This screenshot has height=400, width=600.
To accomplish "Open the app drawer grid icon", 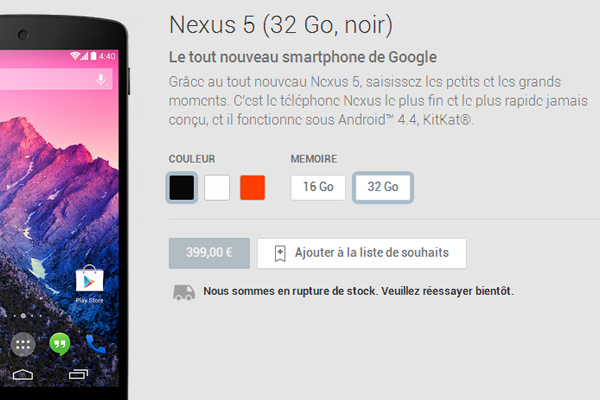I will 23,344.
